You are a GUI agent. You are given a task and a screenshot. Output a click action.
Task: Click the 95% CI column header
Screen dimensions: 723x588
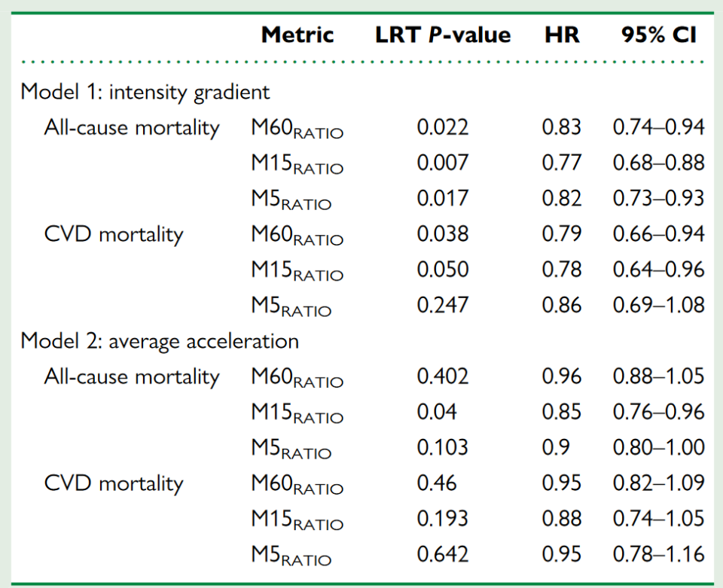tap(659, 35)
